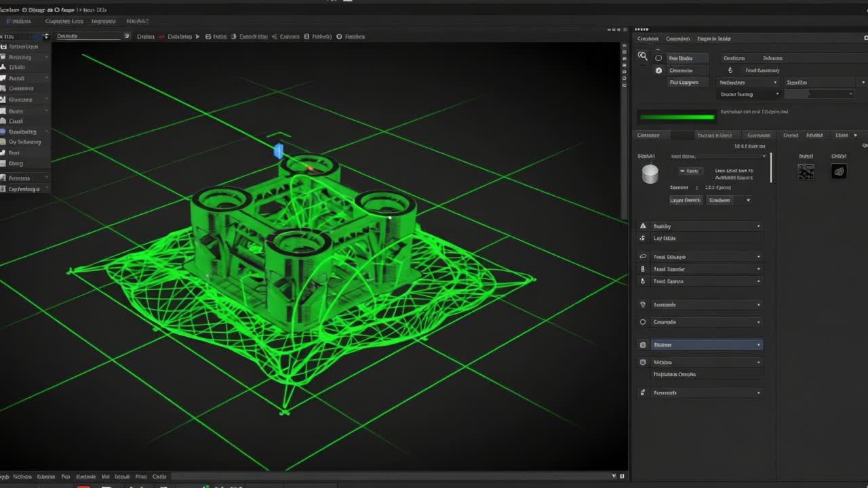Click the search input field above the left sidebar

pos(92,36)
